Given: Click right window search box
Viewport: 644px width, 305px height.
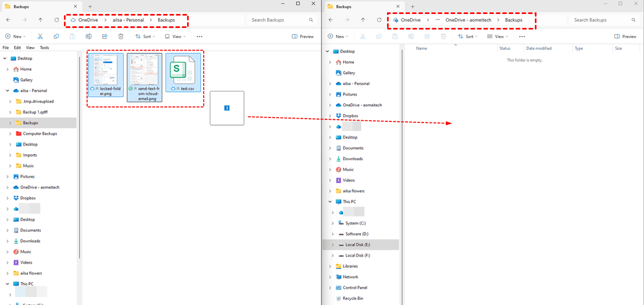Looking at the screenshot, I should (x=604, y=20).
